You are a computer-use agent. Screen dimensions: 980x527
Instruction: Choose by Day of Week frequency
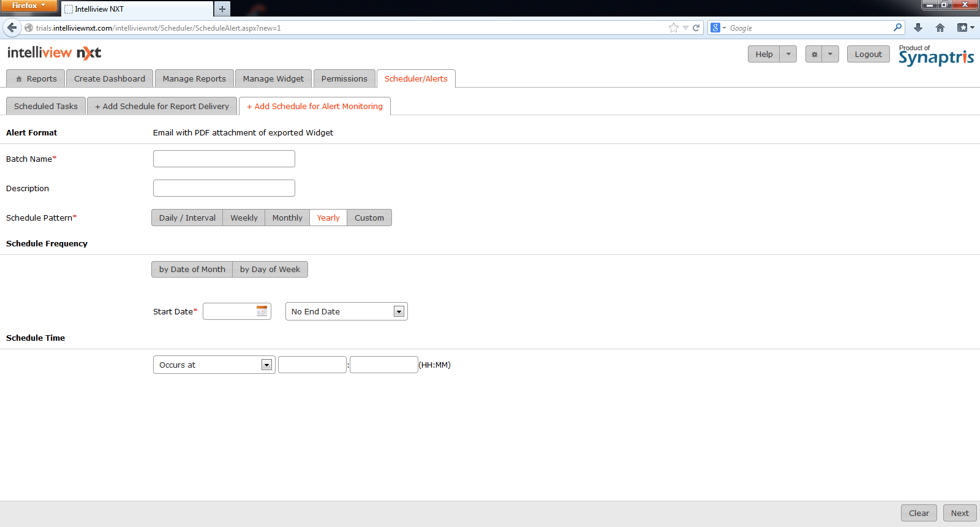pyautogui.click(x=270, y=269)
